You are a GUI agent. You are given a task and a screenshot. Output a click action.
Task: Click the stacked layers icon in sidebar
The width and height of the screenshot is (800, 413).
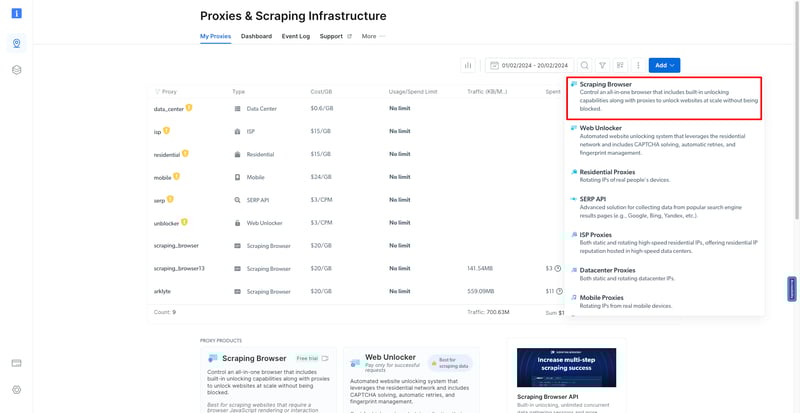click(x=17, y=70)
